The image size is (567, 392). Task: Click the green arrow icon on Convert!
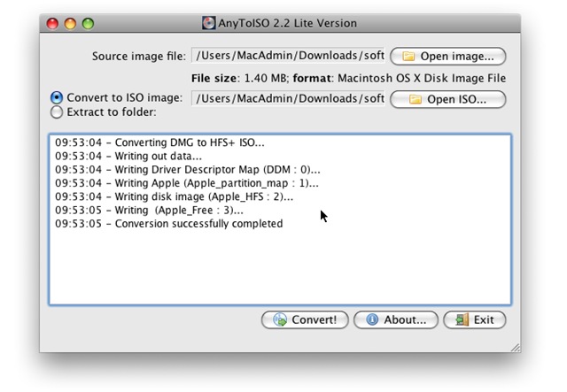coord(280,320)
